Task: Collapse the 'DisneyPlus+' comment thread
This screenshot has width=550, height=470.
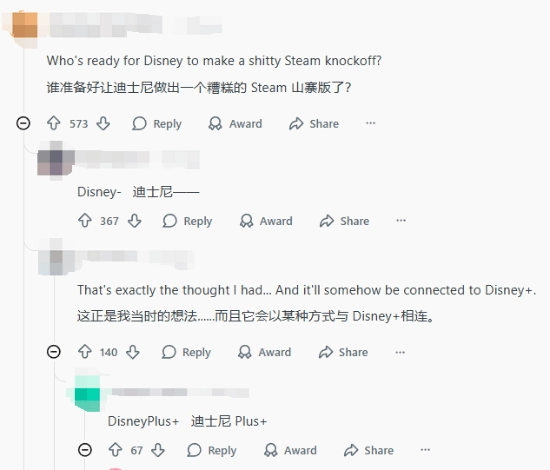Action: point(85,450)
